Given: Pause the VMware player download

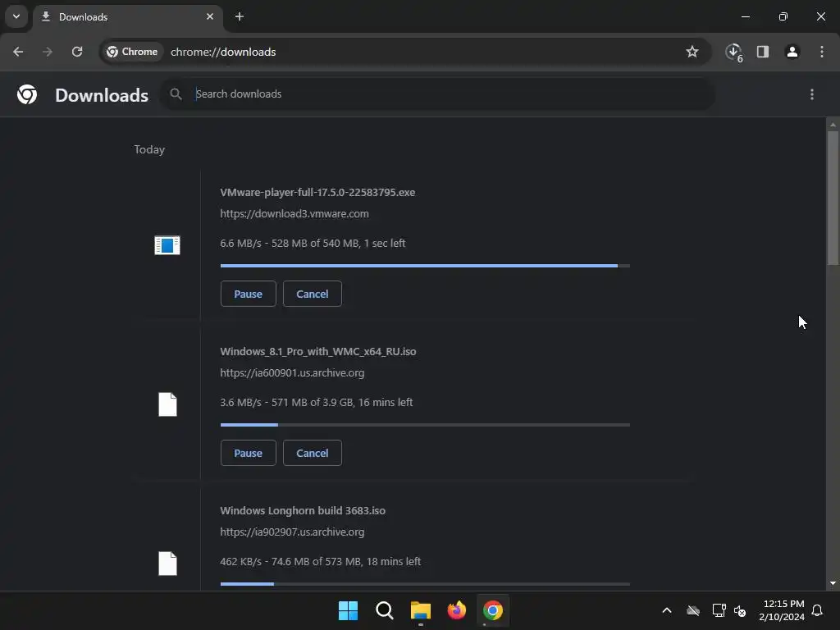Looking at the screenshot, I should tap(248, 294).
